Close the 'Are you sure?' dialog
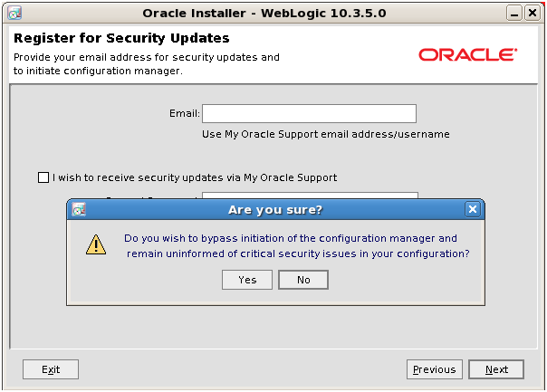The width and height of the screenshot is (547, 392). click(x=473, y=209)
